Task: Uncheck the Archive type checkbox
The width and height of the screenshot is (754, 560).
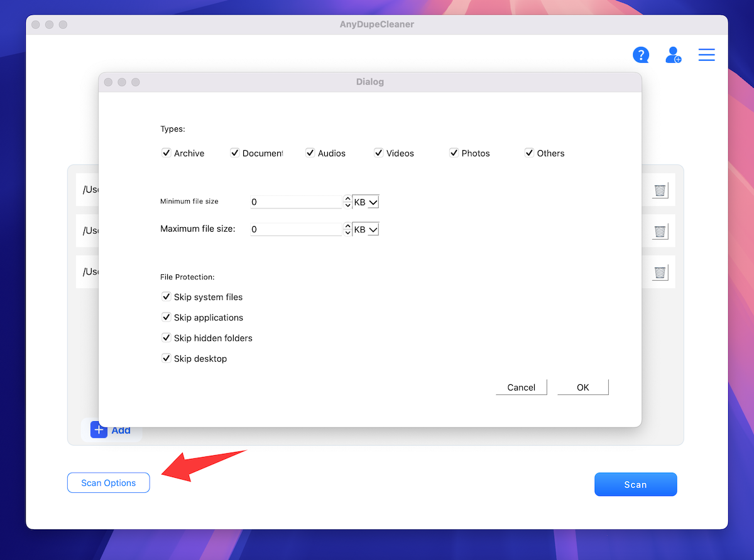Action: pos(167,153)
